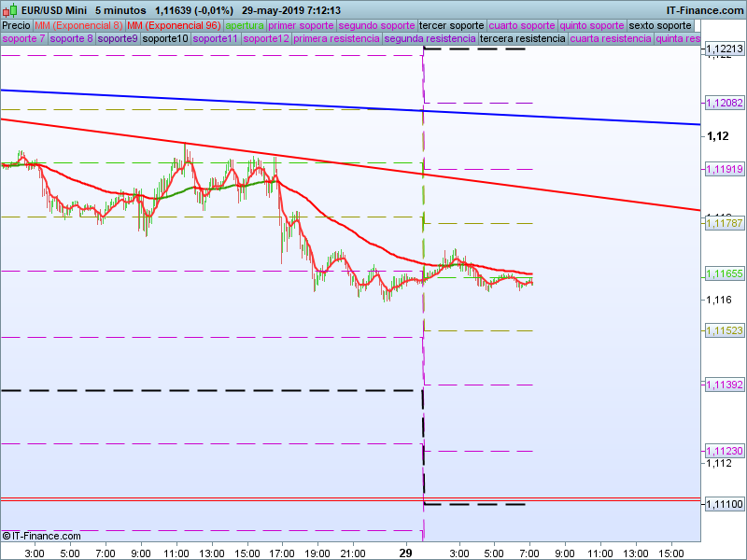
Task: Click the primera resistencia legend entry
Action: coord(336,39)
